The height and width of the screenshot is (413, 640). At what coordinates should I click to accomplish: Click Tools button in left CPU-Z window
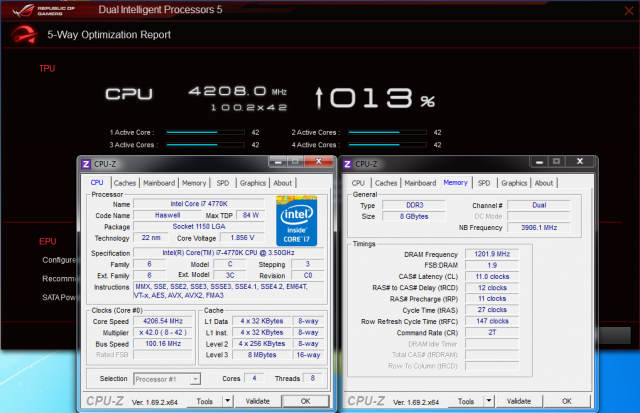tap(204, 401)
